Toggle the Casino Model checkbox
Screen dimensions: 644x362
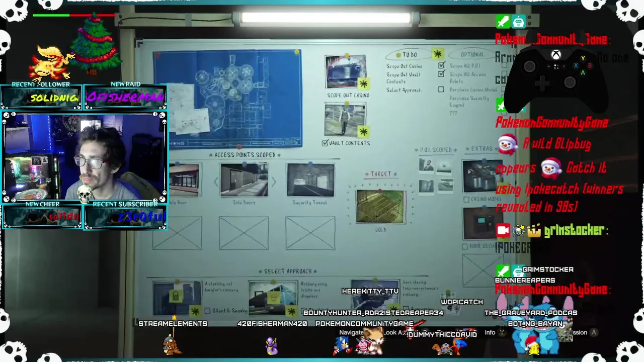coord(466,200)
